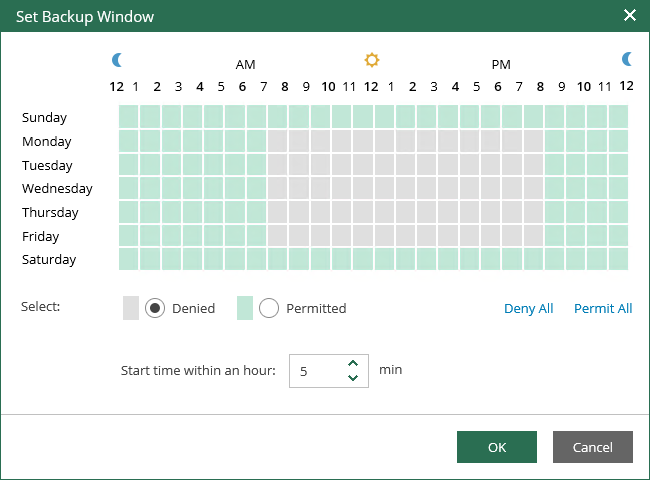Select the Sunday row label

[44, 117]
